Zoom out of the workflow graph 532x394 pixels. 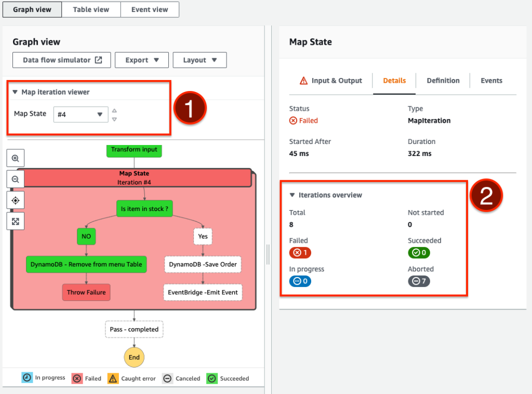15,179
